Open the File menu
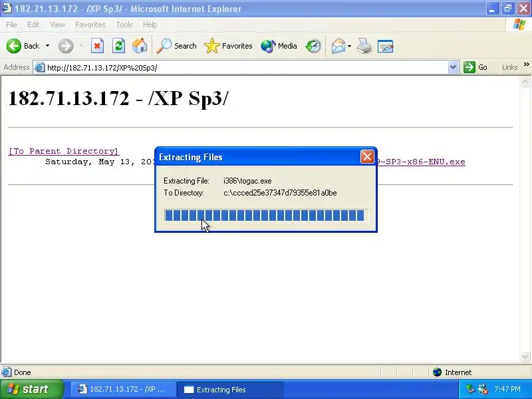 (x=11, y=25)
